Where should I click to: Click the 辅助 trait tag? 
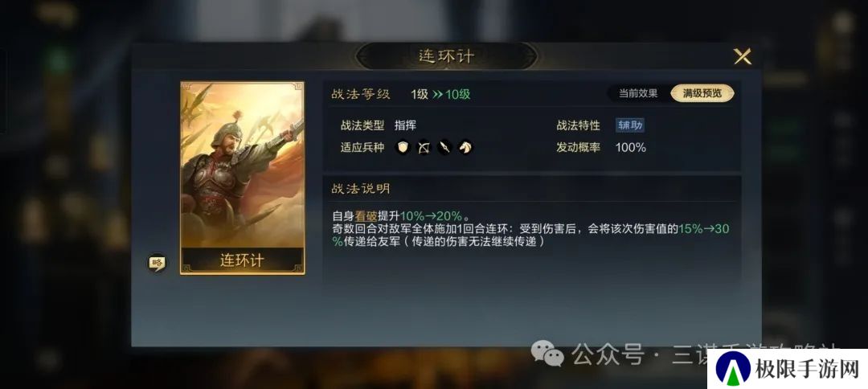click(x=630, y=125)
